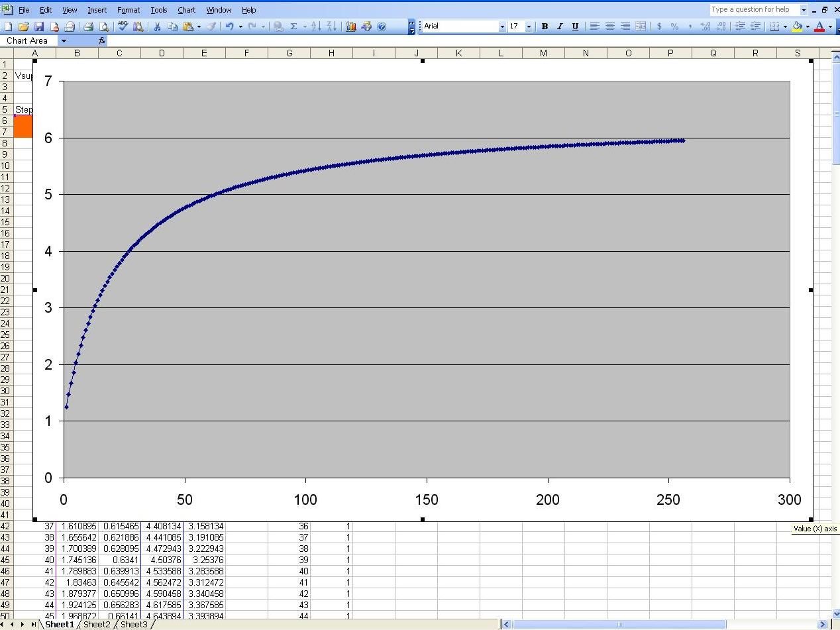Click the Value (X) axis label
Screen dimensions: 840x630
tap(814, 529)
